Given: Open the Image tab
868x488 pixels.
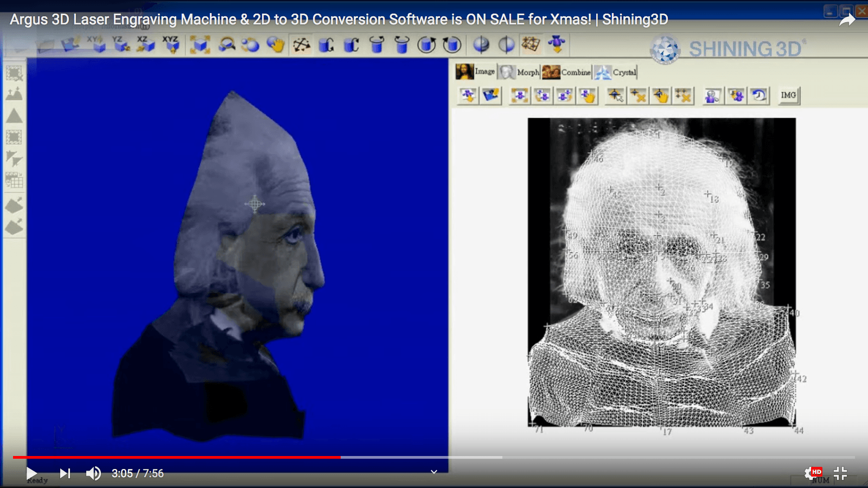Looking at the screenshot, I should click(476, 72).
